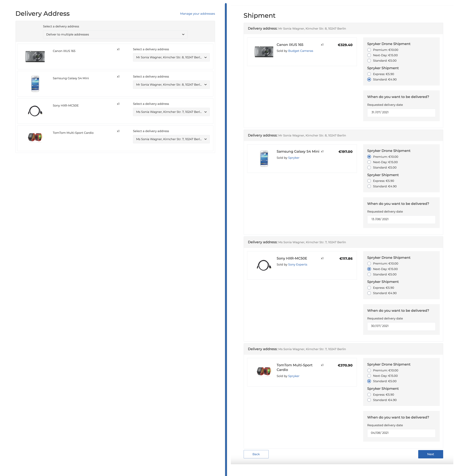The height and width of the screenshot is (476, 469).
Task: Expand Samsung Galaxy S4 Mini address dropdown
Action: point(171,85)
